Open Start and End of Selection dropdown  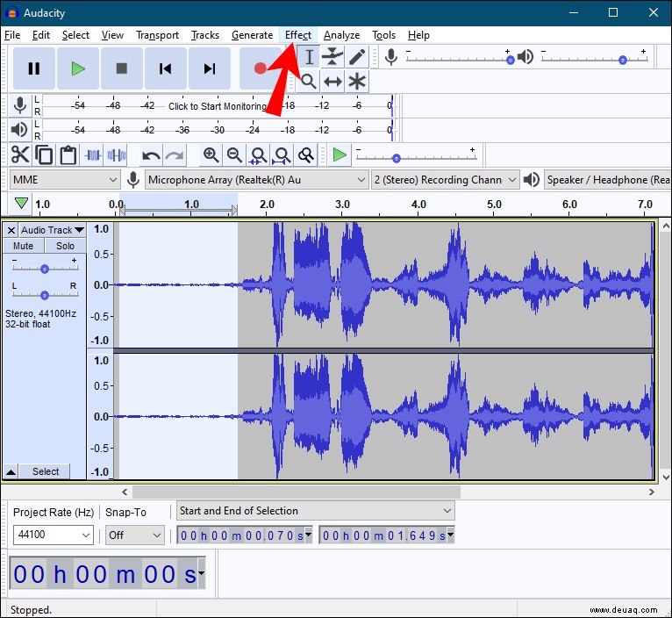coord(316,511)
